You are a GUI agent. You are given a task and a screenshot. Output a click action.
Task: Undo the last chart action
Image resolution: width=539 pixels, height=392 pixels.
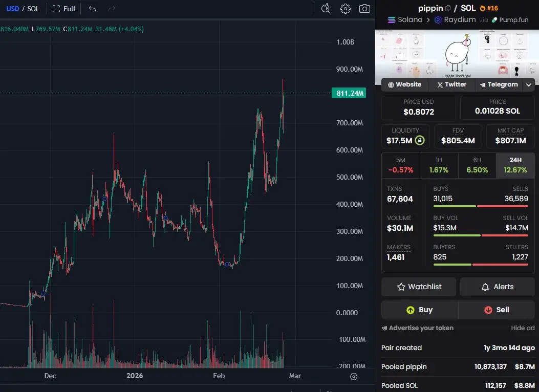(92, 9)
